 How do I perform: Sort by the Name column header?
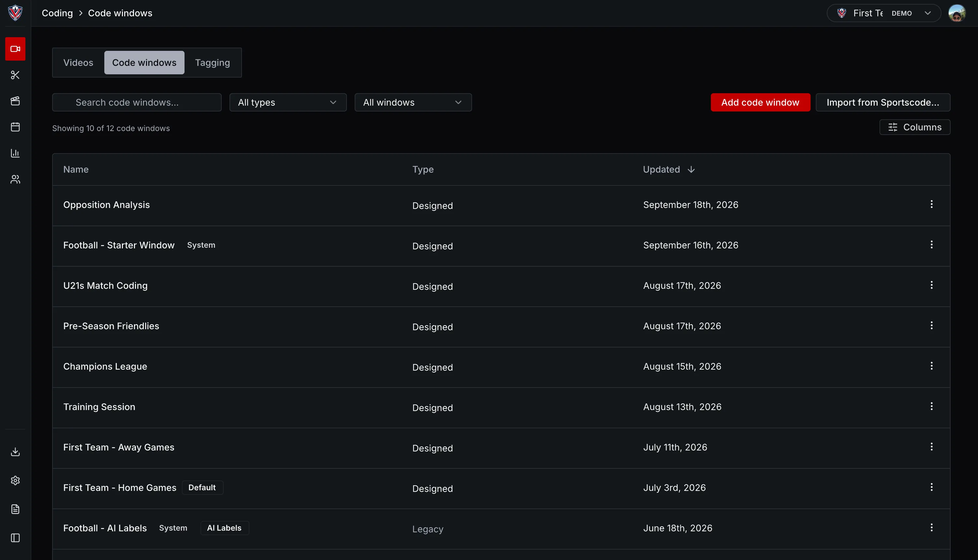76,169
